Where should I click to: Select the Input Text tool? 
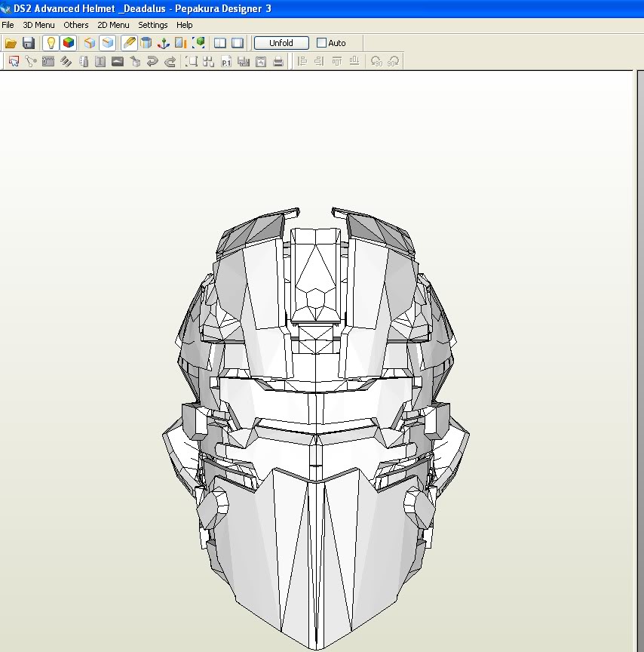100,62
